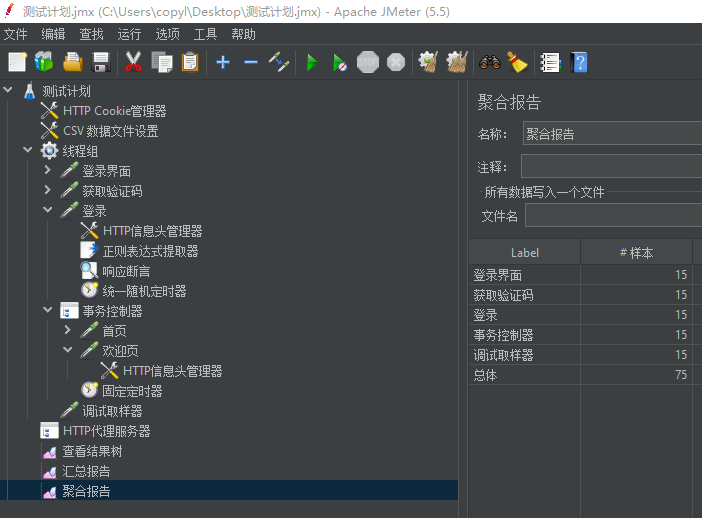Click the Toggle enable/disable icon
702x518 pixels.
pyautogui.click(x=278, y=62)
